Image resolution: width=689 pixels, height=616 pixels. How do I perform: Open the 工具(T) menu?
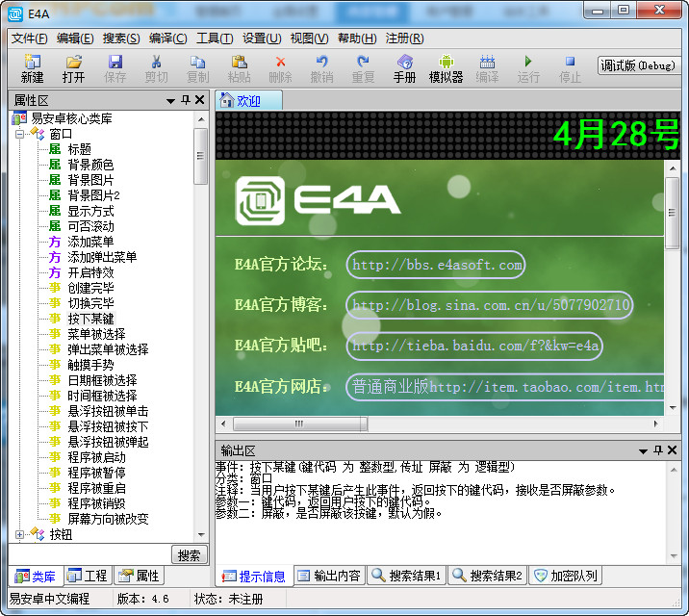[215, 38]
